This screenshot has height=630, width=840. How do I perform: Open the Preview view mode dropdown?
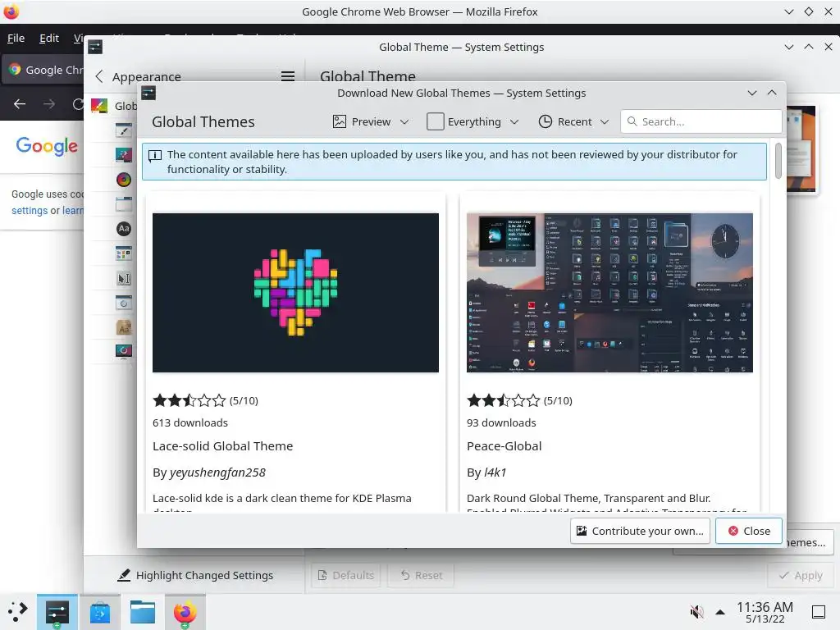371,121
